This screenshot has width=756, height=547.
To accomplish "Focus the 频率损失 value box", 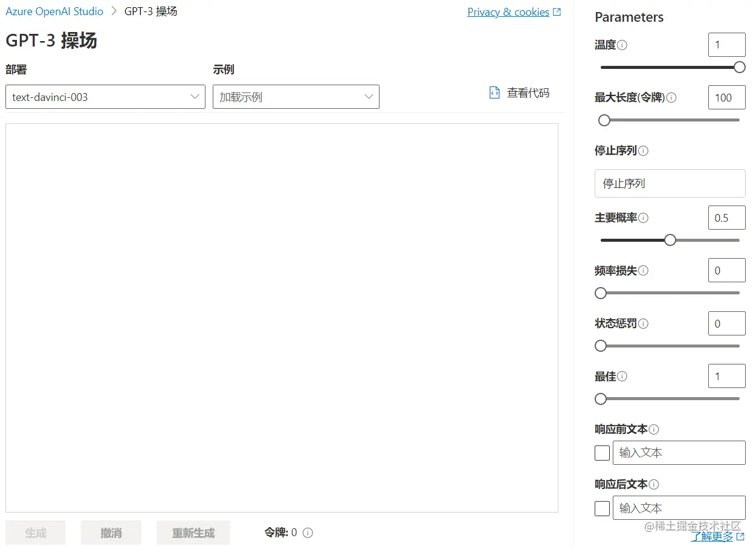I will click(x=727, y=271).
